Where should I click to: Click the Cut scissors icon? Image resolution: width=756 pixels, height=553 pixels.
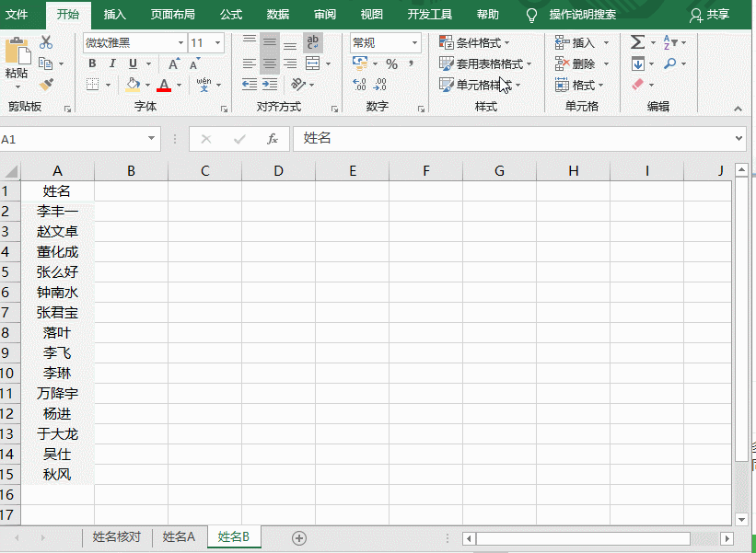(x=46, y=43)
